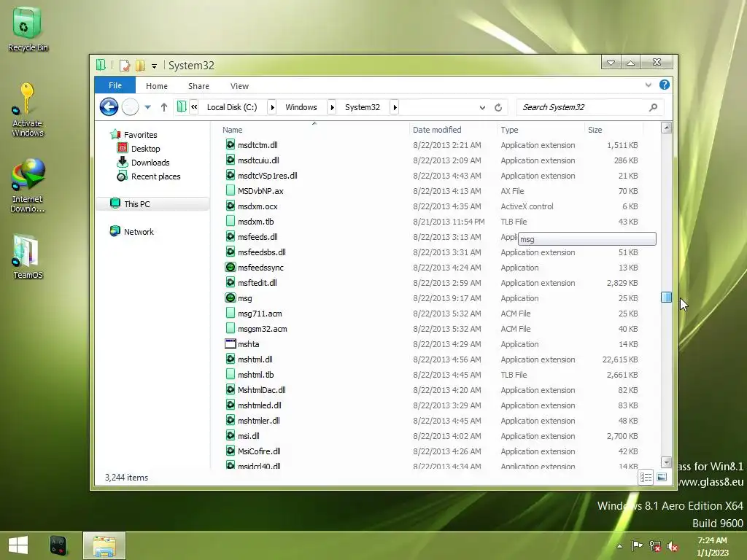Switch to the Home ribbon tab
747x560 pixels.
point(157,86)
